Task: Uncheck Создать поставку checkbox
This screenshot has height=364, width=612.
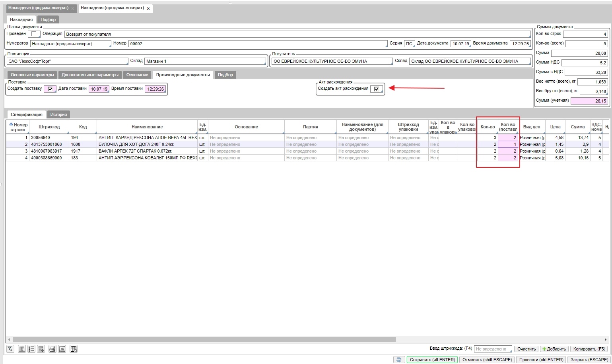Action: (50, 89)
